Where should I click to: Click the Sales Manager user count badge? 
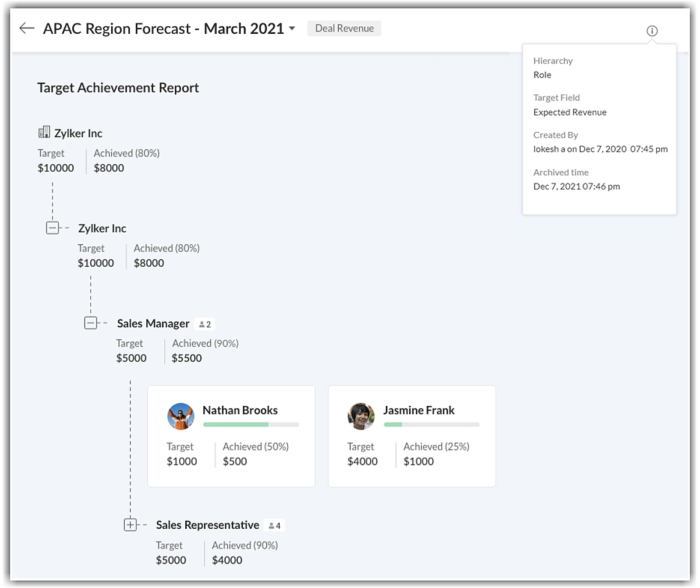tap(205, 324)
